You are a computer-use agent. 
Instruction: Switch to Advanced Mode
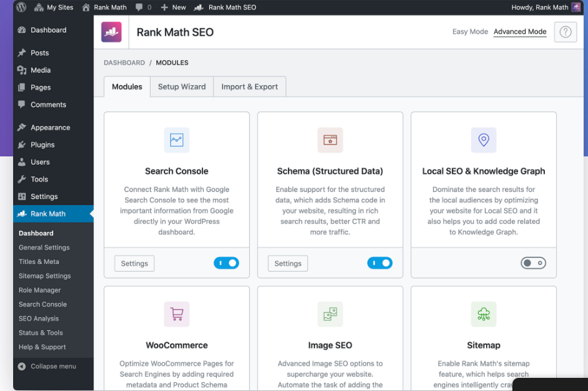pyautogui.click(x=520, y=31)
